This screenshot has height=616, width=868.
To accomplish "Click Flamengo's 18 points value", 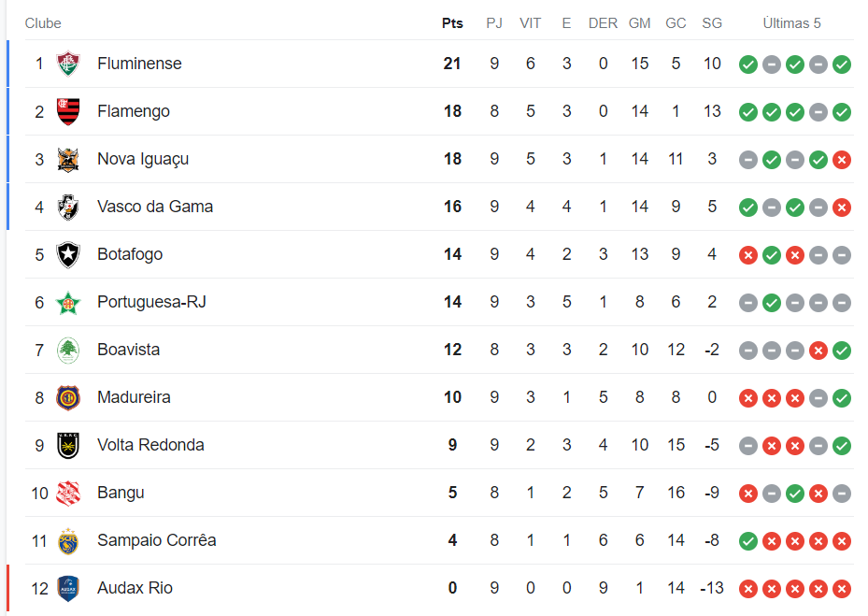I will (452, 111).
